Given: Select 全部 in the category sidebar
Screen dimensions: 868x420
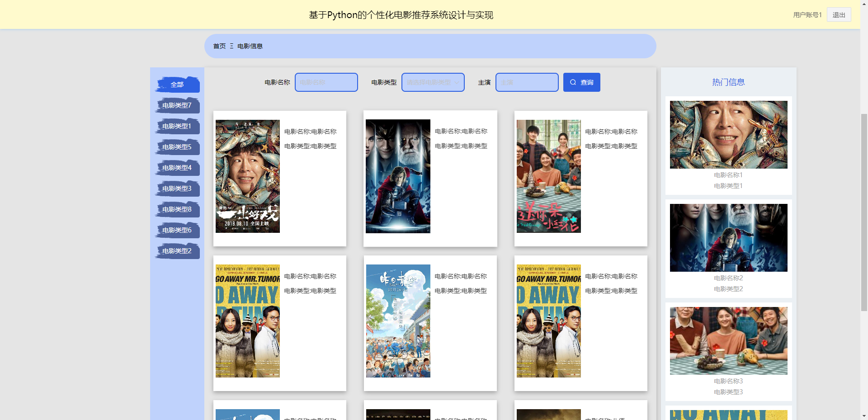Looking at the screenshot, I should (177, 84).
